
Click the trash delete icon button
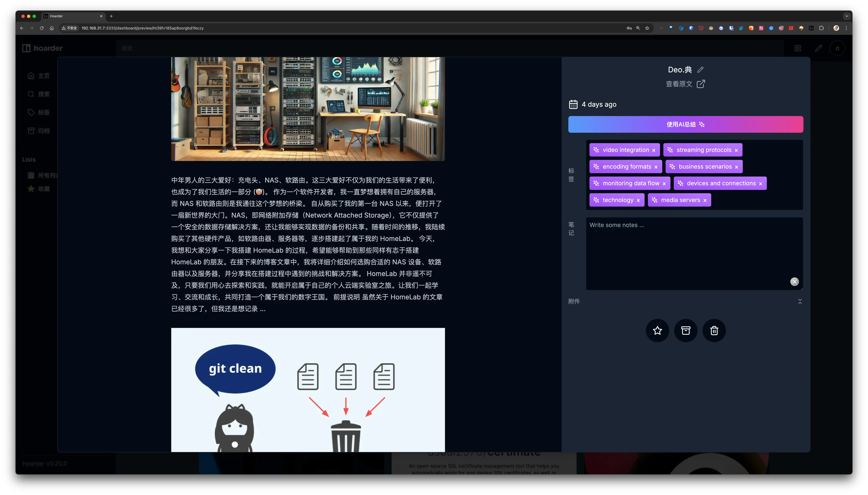tap(714, 330)
